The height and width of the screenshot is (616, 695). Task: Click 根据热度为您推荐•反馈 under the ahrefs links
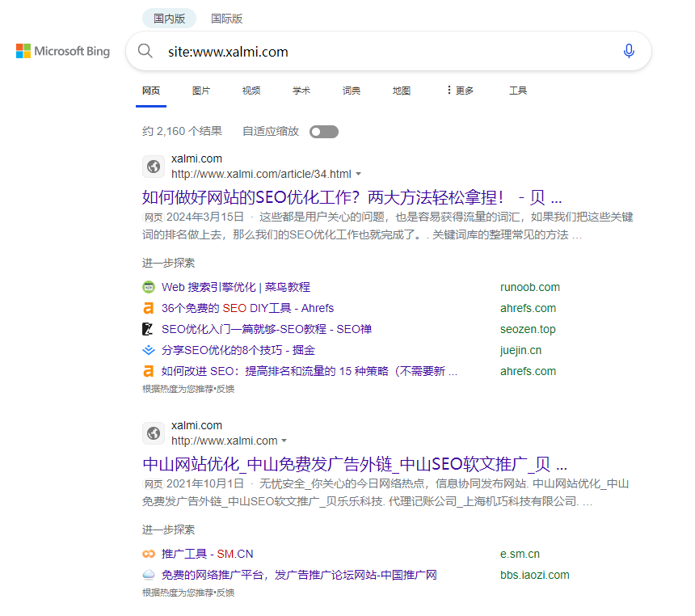coord(188,389)
